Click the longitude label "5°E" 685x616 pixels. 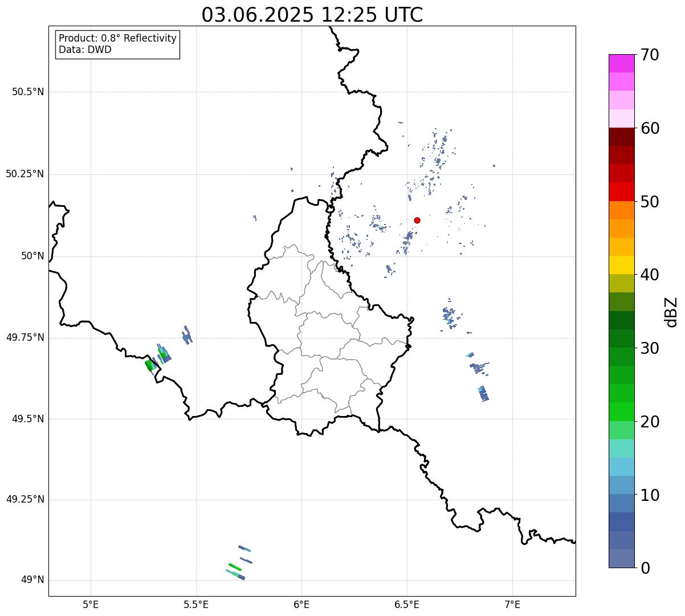coord(91,604)
